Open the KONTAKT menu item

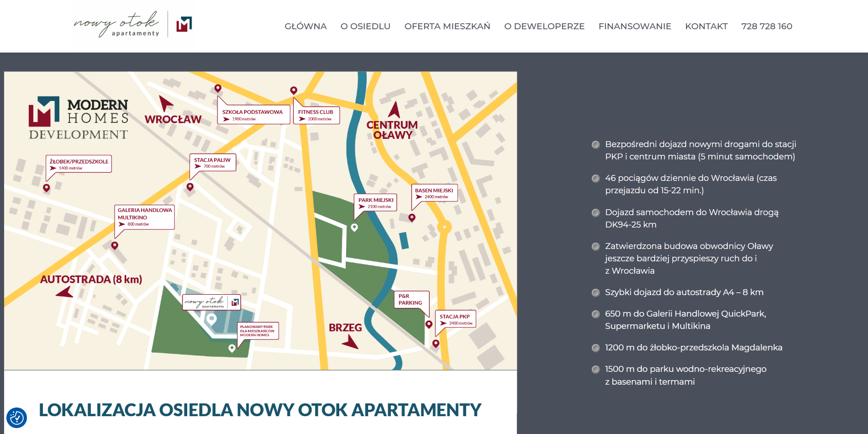pyautogui.click(x=706, y=26)
